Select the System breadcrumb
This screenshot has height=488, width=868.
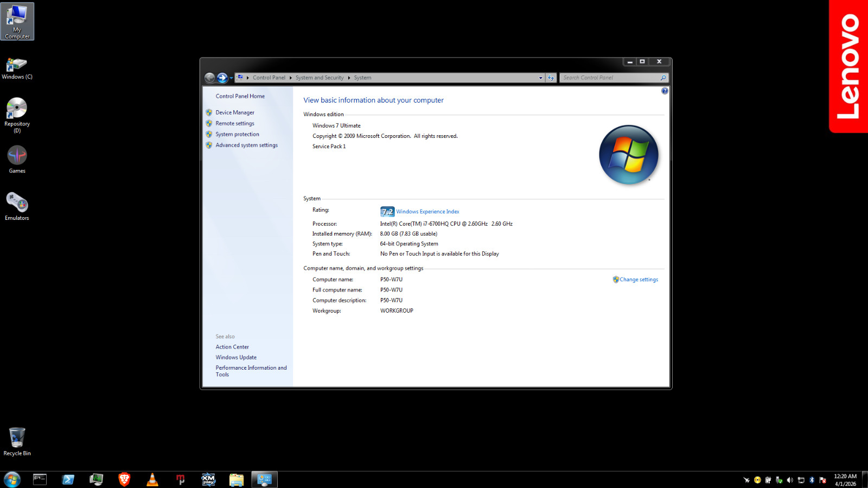[x=363, y=78]
